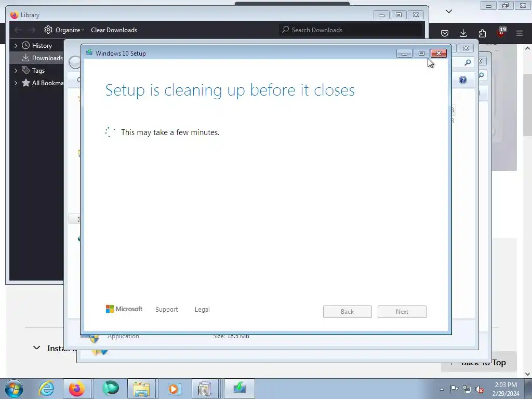Click the Microsoft logo in Setup
This screenshot has width=532, height=399.
124,309
